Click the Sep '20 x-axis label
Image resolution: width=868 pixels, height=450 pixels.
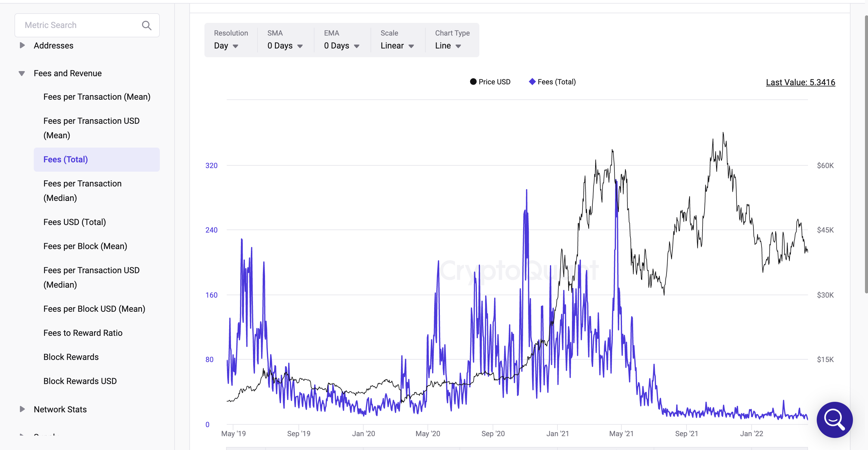tap(493, 433)
